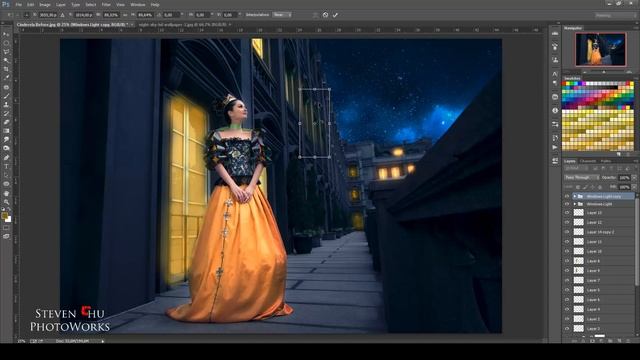The height and width of the screenshot is (360, 640).
Task: Expand the Windows Light group
Action: pos(575,204)
